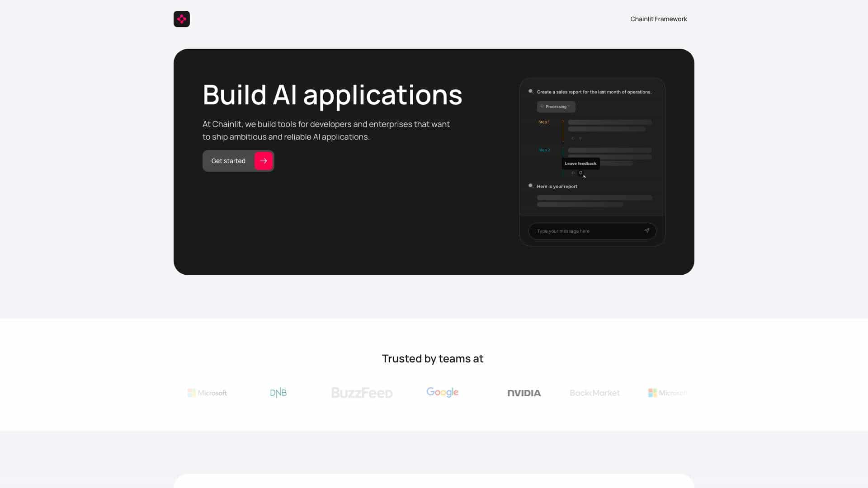This screenshot has width=868, height=488.
Task: Click the first feedback icon under Step 1
Action: pos(573,138)
